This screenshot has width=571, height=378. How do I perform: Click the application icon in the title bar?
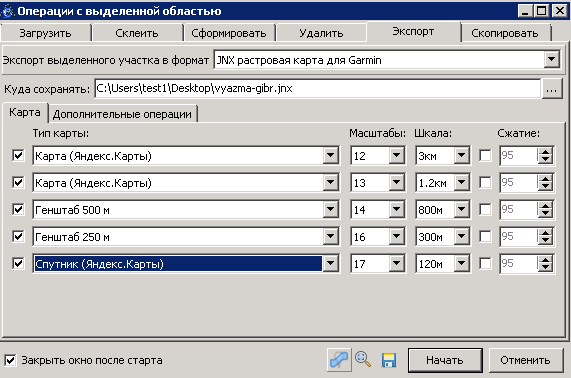pos(8,11)
